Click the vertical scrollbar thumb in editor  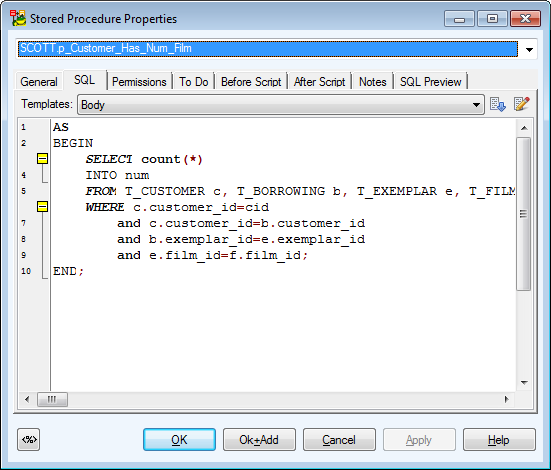(524, 214)
